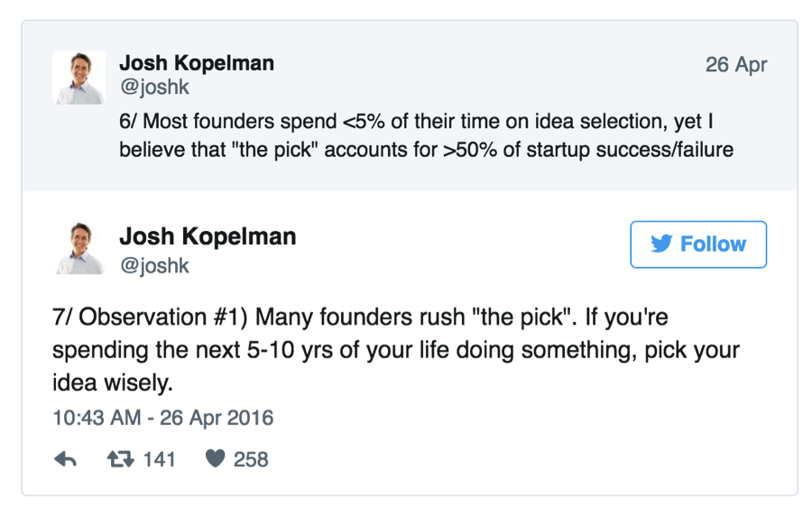View the 141 retweets count

(159, 459)
